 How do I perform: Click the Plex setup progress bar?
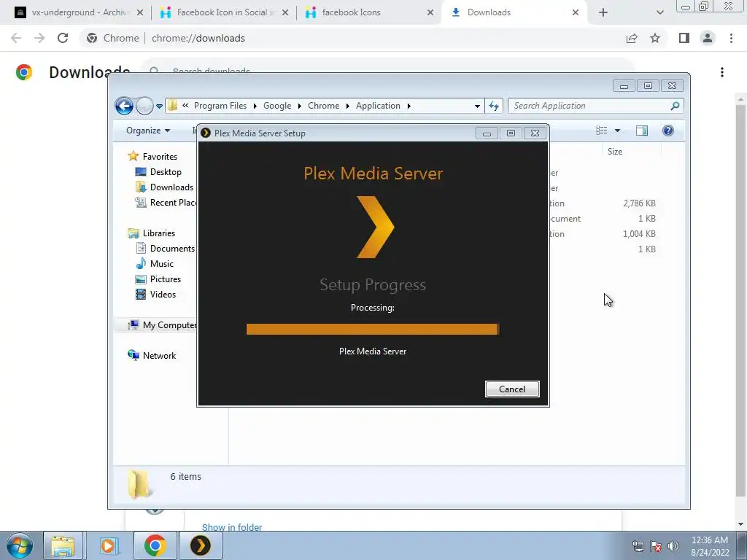(x=373, y=329)
